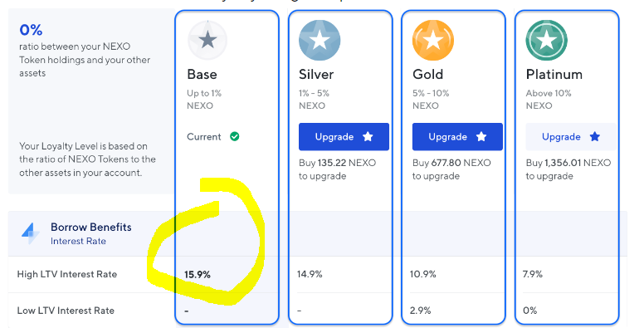Click star icon inside Platinum Upgrade button
Screen dimensions: 644x328
coord(595,136)
